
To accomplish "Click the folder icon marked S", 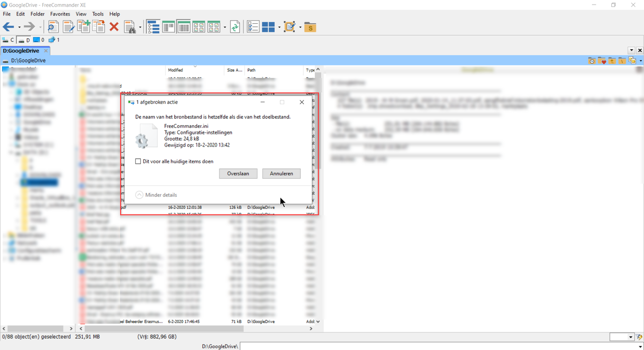I will click(310, 27).
